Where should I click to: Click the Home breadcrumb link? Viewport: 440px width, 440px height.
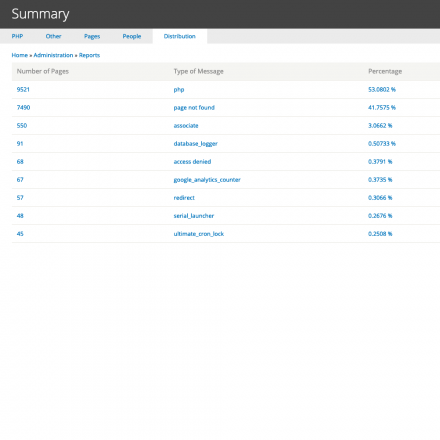[x=20, y=55]
